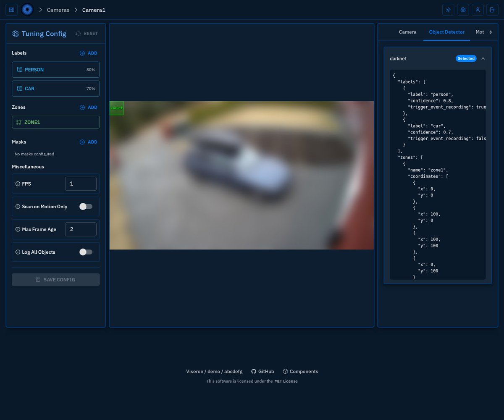Select the ZONE1 zone entry
504x420 pixels.
click(x=56, y=122)
